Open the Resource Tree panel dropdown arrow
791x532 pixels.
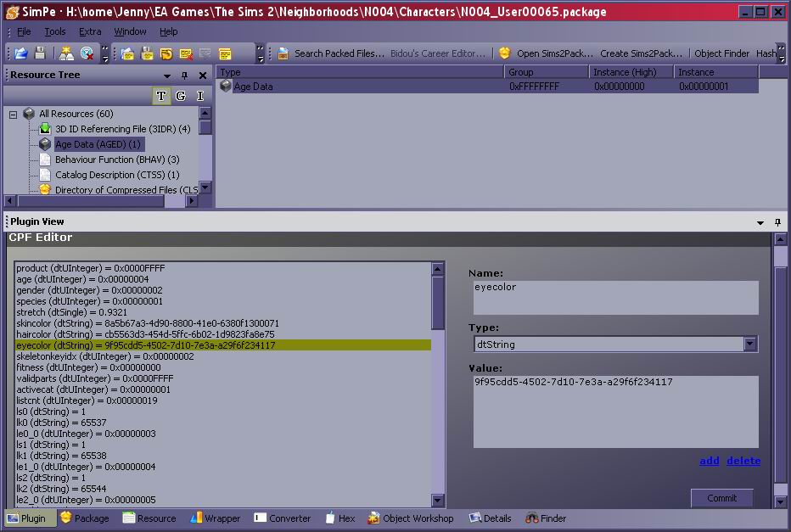(x=167, y=76)
